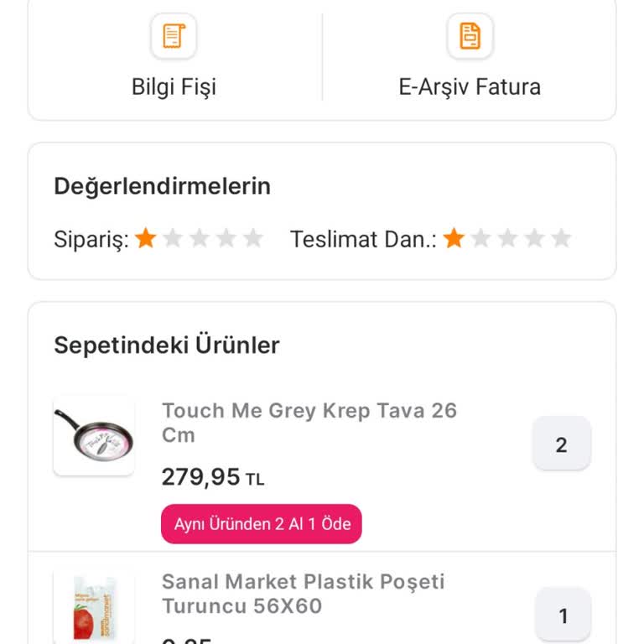Set Sipariş rating to four stars
The width and height of the screenshot is (644, 644).
[x=226, y=239]
